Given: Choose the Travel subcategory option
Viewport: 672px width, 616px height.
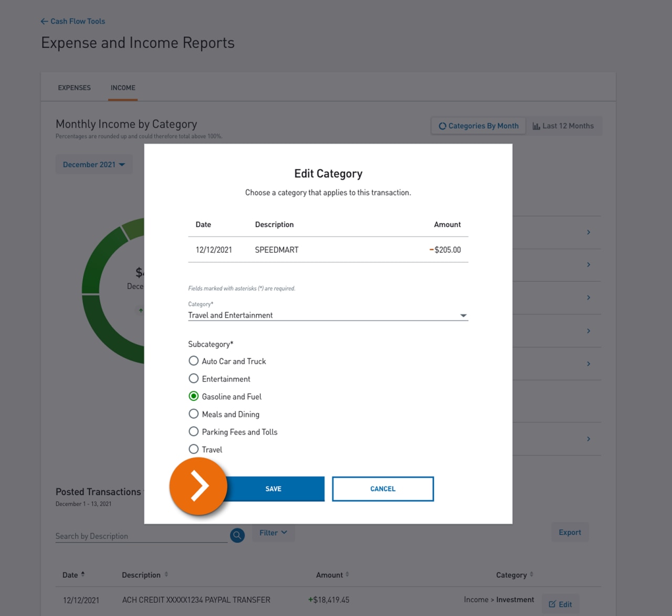Looking at the screenshot, I should (x=193, y=449).
